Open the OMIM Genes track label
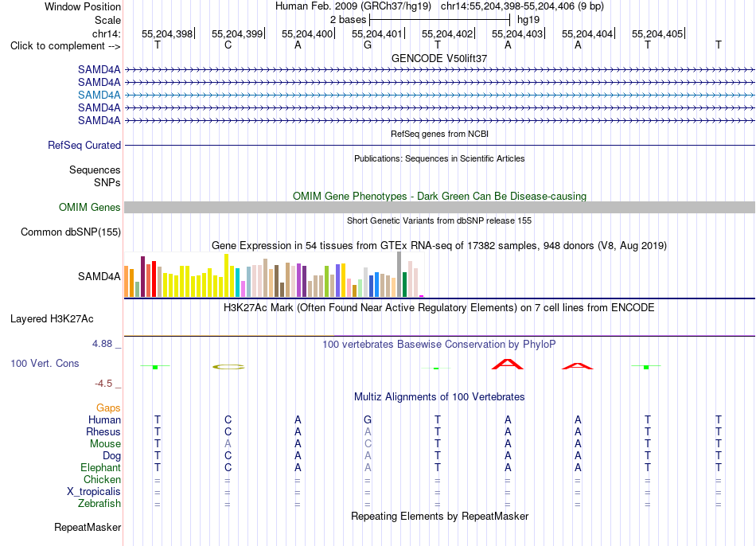 tap(90, 208)
